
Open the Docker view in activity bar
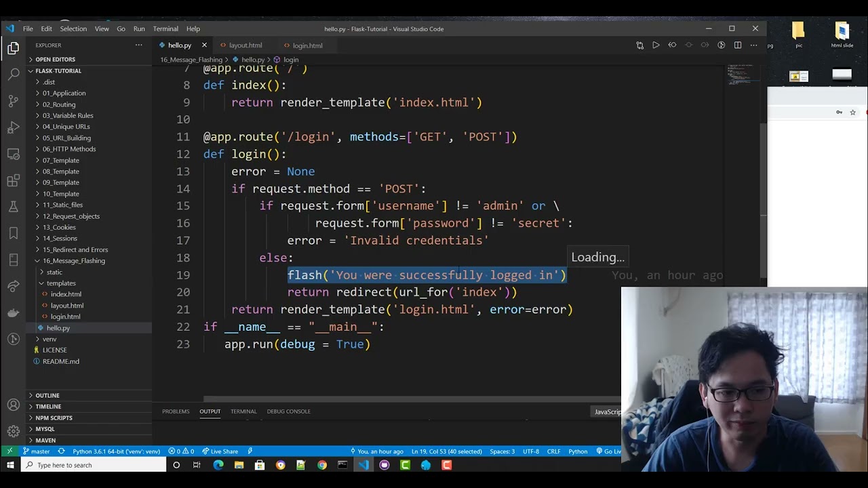(14, 312)
